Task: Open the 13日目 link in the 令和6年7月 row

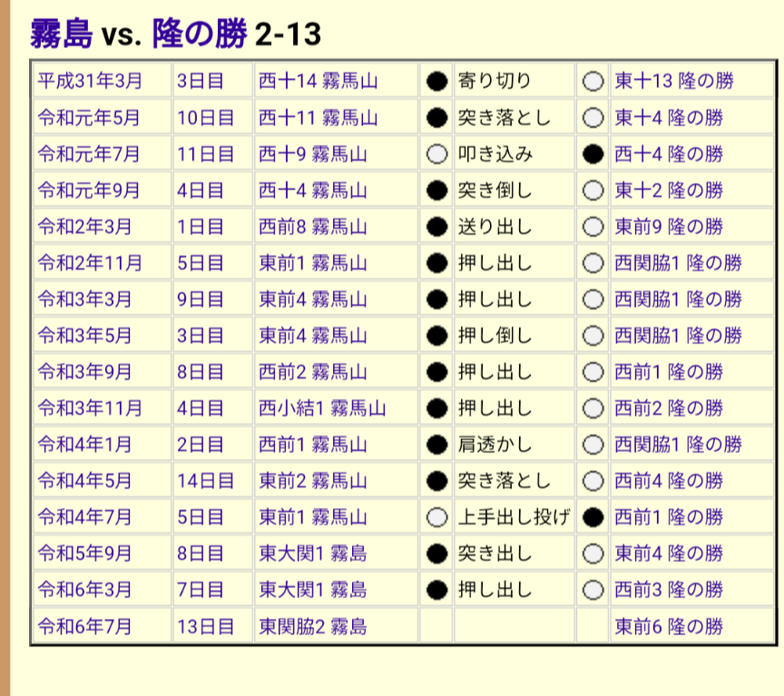Action: 205,626
